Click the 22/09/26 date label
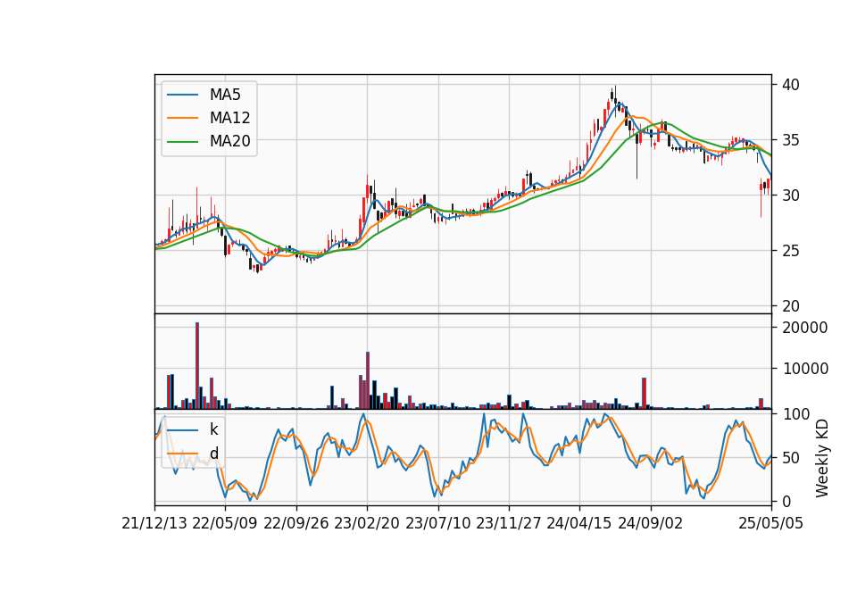Viewport: 857px width, 616px height. 296,523
